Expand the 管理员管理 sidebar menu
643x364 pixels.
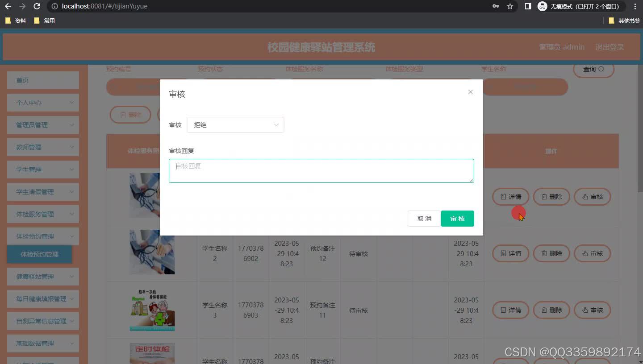tap(43, 125)
